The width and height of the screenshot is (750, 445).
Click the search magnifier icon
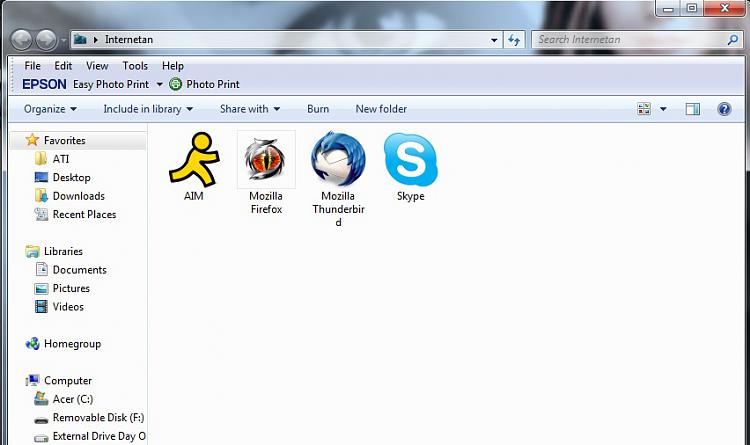(x=732, y=40)
